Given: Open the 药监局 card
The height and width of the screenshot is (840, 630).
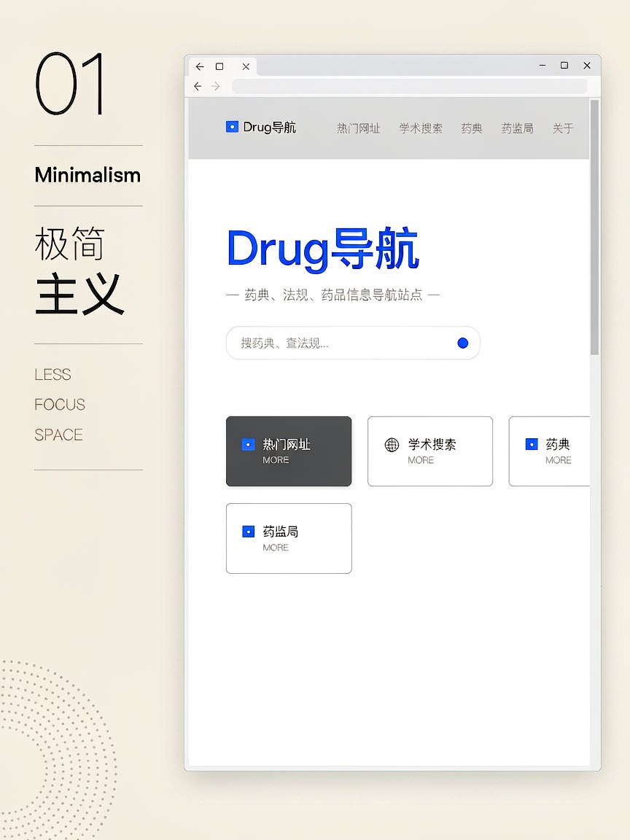Looking at the screenshot, I should pos(289,538).
